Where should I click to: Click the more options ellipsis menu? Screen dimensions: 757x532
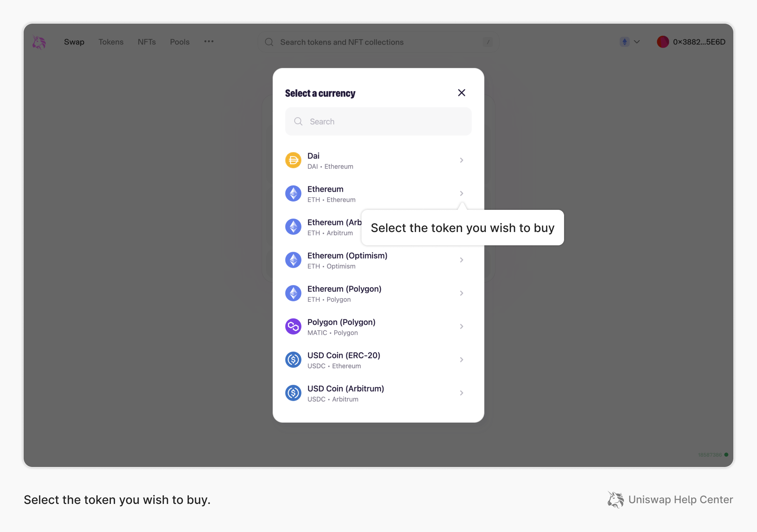click(209, 41)
